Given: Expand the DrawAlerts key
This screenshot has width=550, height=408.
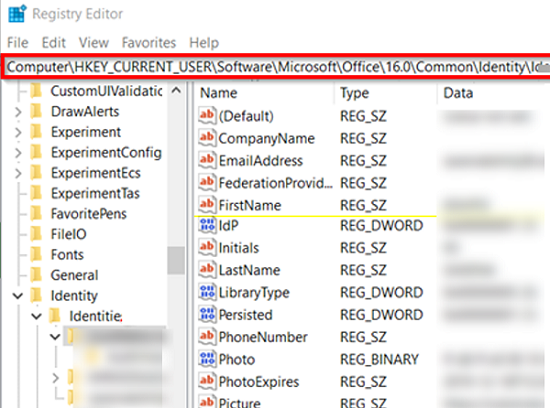Looking at the screenshot, I should 18,112.
